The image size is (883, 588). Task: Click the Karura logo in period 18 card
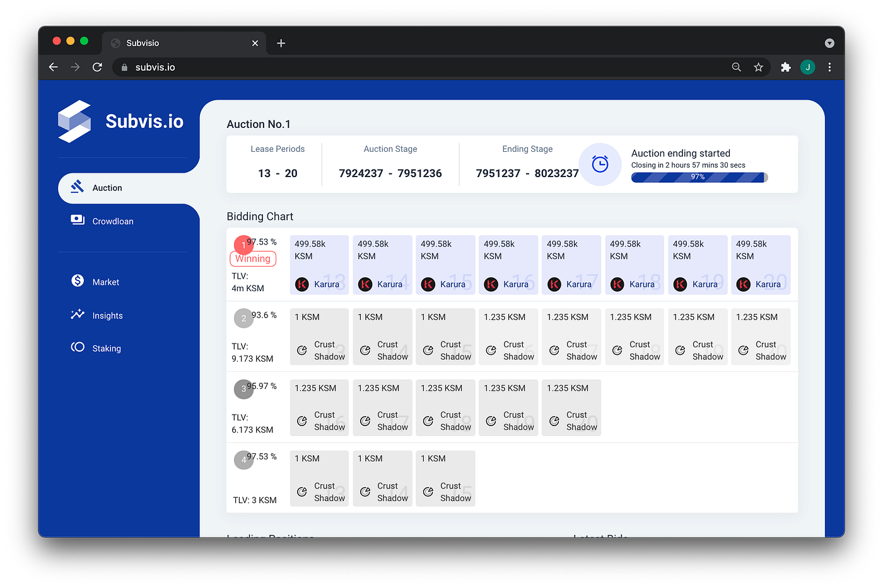click(617, 284)
